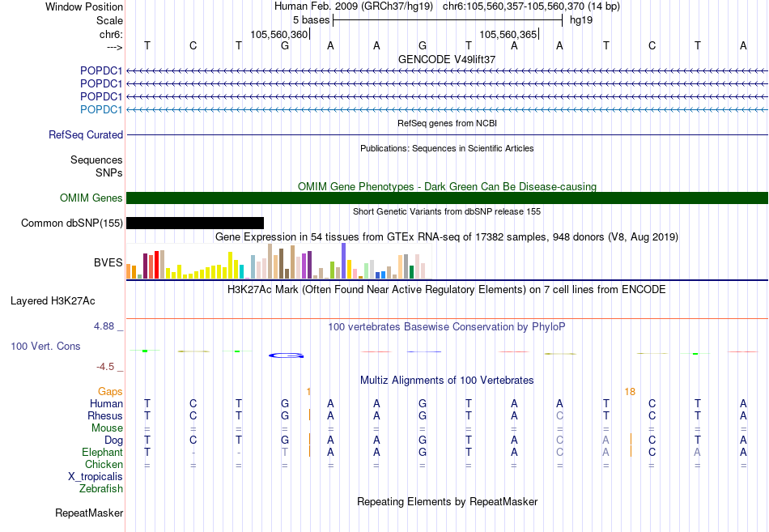Open the RefSeq Curated track label
This screenshot has height=532, width=769.
pyautogui.click(x=85, y=134)
